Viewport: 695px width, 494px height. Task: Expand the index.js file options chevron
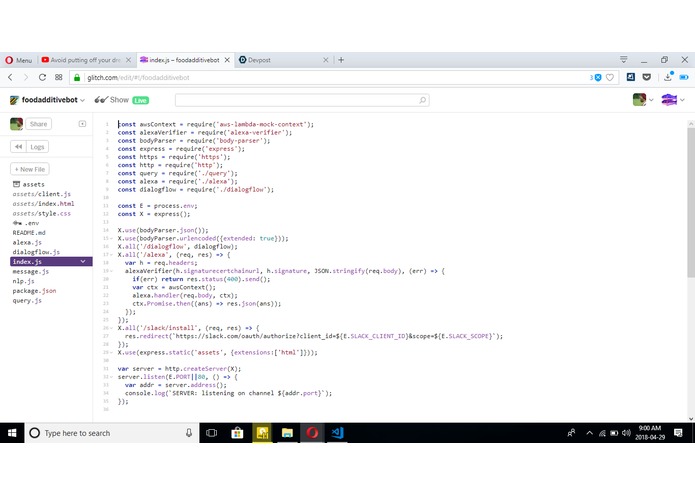point(83,261)
